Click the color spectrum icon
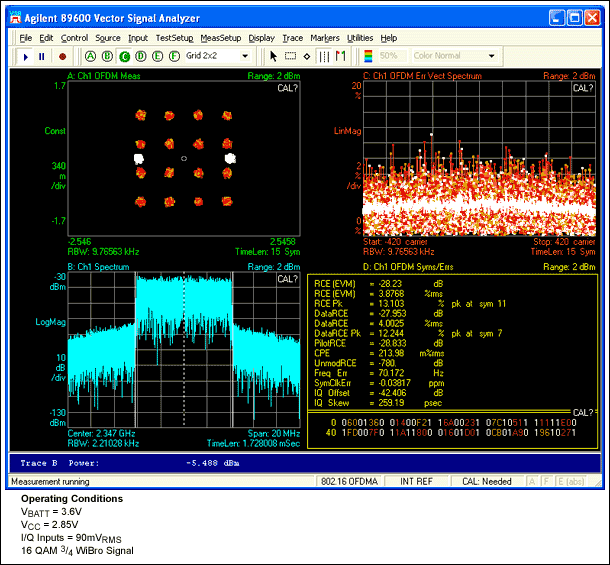 point(367,56)
